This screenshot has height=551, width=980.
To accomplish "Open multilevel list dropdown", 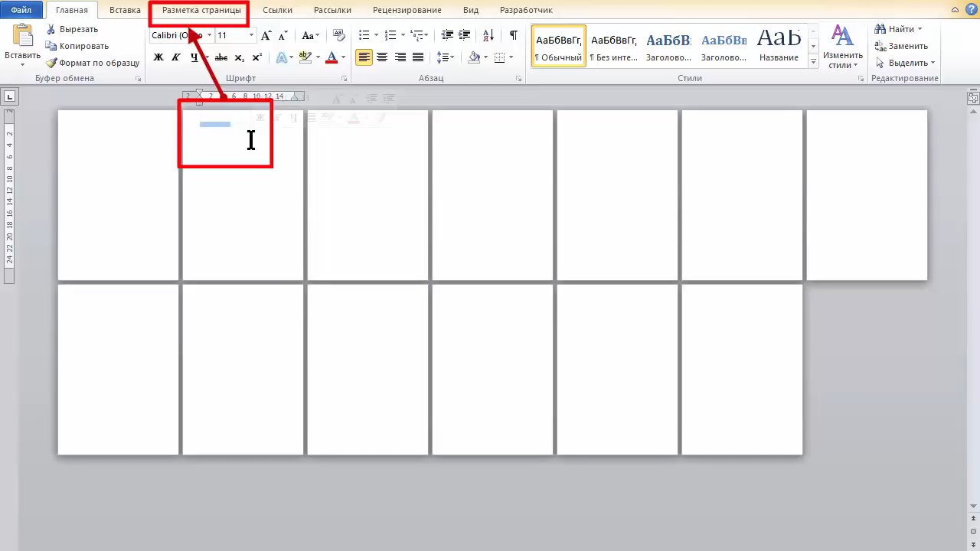I will tap(427, 35).
